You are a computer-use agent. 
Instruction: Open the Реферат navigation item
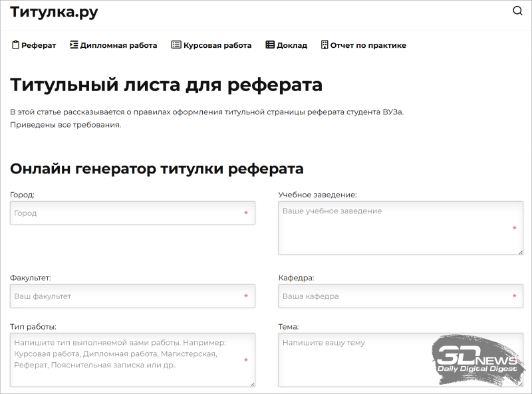pos(39,45)
